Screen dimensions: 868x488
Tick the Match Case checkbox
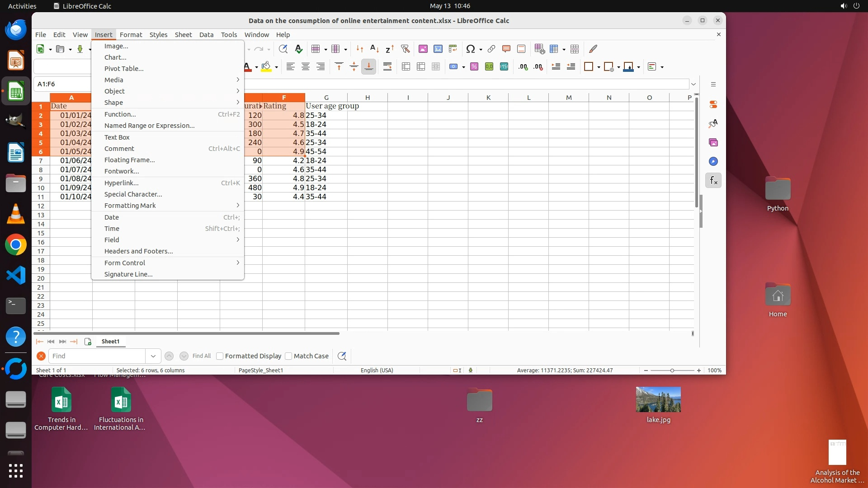click(x=289, y=356)
